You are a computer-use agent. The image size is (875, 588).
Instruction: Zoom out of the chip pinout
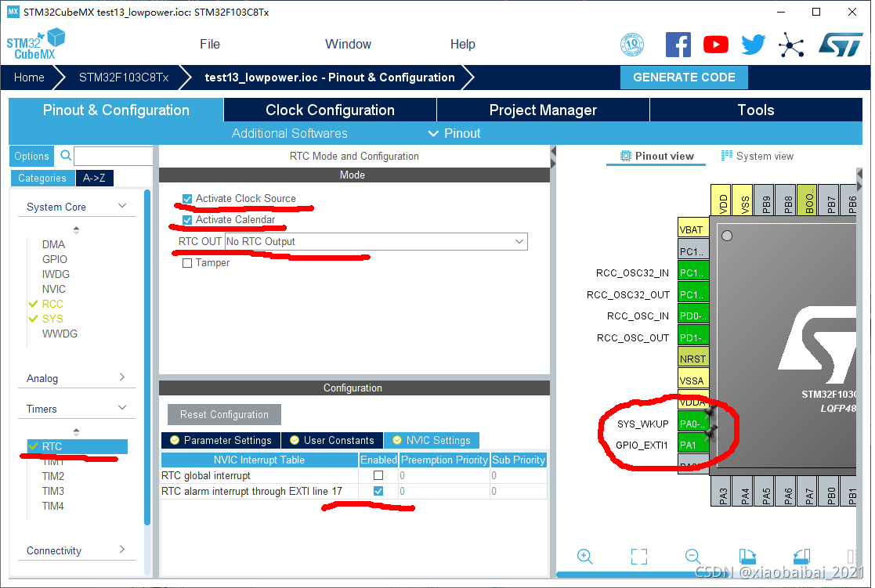click(692, 556)
